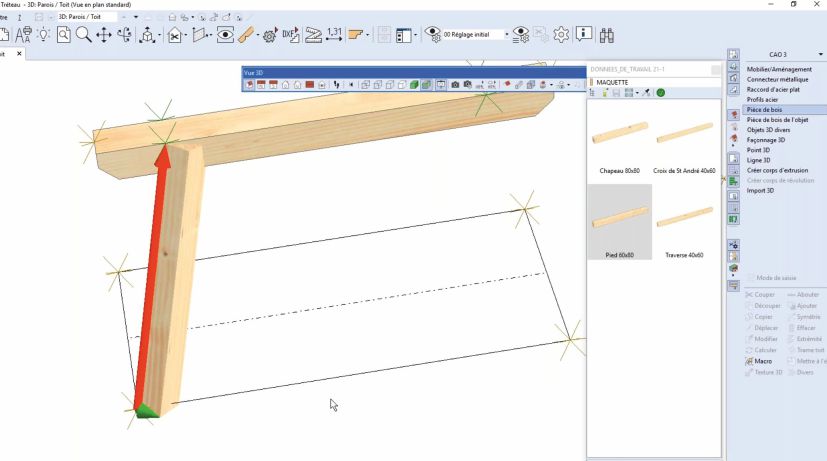Screen dimensions: 827x461
Task: Choose Import 3D from the CAO list
Action: [761, 190]
